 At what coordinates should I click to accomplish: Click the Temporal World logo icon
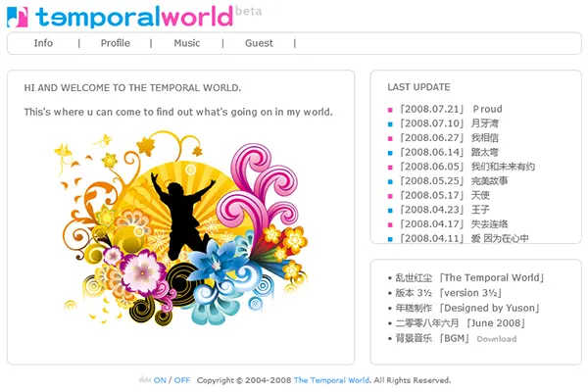point(18,17)
